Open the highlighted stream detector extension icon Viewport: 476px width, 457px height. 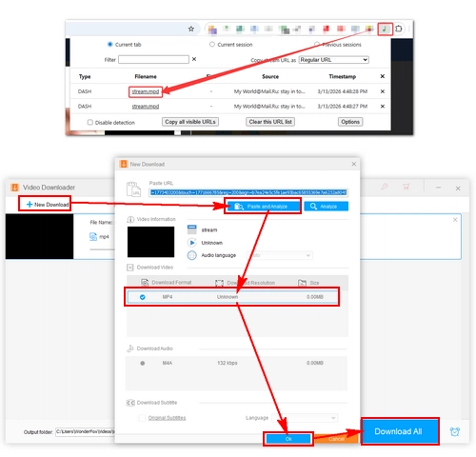[385, 29]
